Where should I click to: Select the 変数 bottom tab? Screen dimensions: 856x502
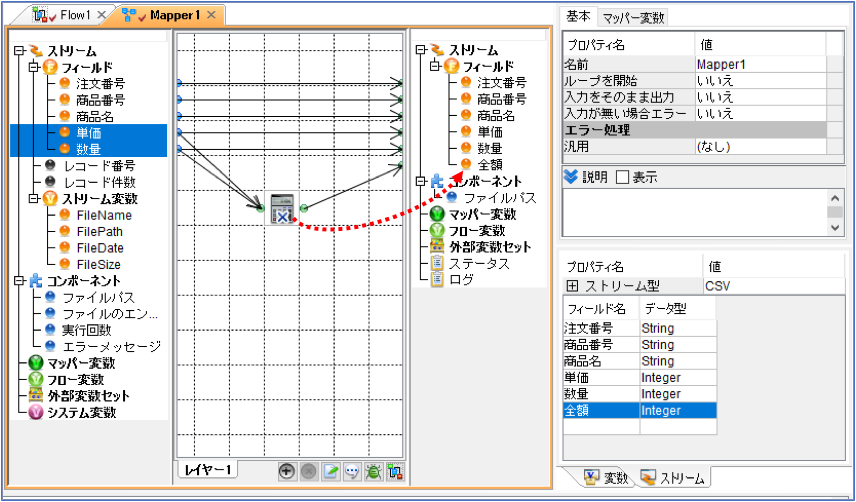tap(607, 478)
